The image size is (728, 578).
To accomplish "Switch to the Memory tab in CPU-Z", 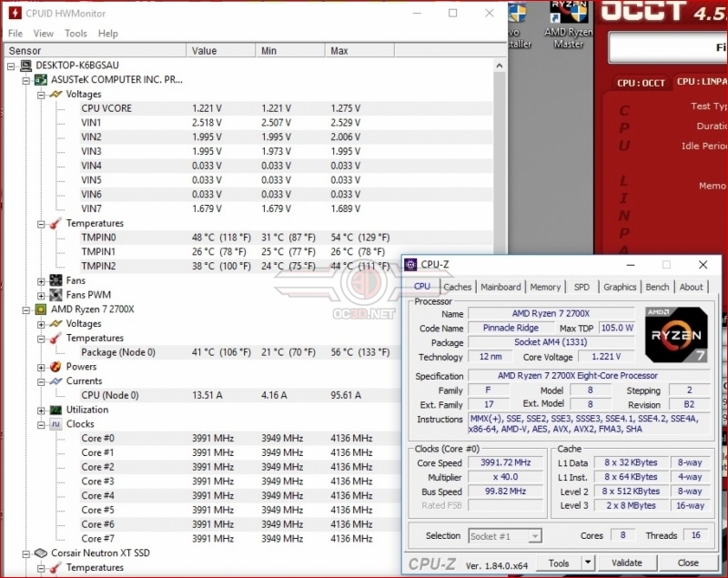I will 545,287.
